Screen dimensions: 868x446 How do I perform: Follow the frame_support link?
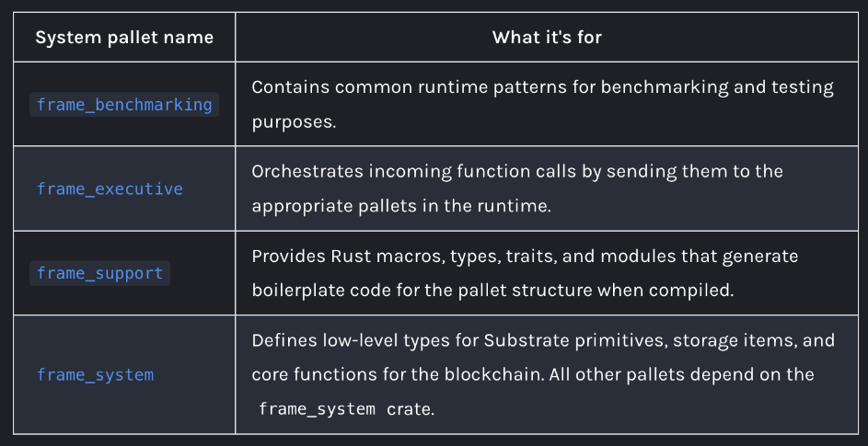click(x=99, y=273)
